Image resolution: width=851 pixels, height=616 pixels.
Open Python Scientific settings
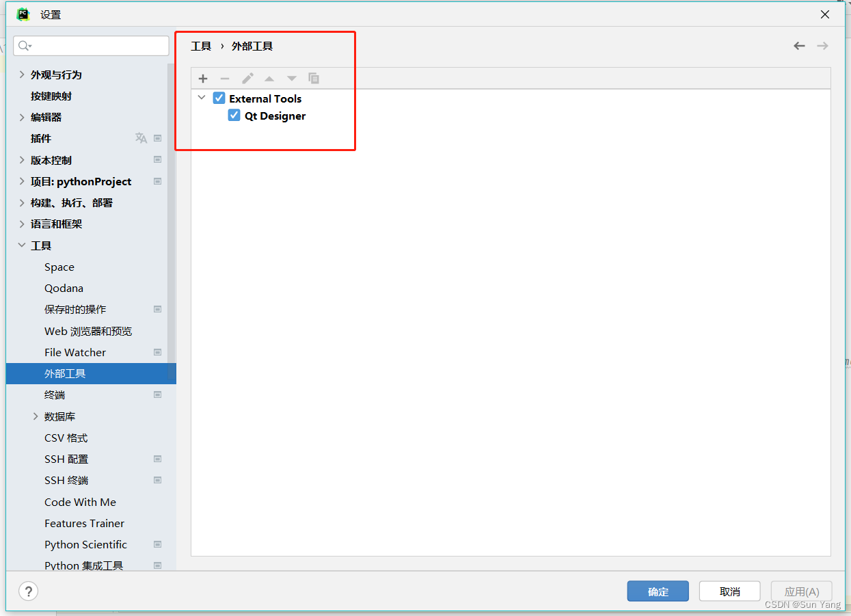coord(85,544)
